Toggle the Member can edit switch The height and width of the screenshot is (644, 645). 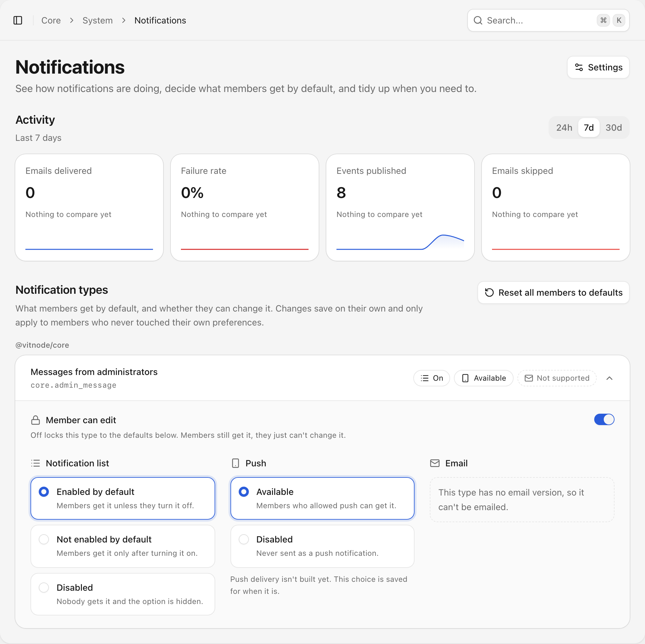pyautogui.click(x=604, y=419)
